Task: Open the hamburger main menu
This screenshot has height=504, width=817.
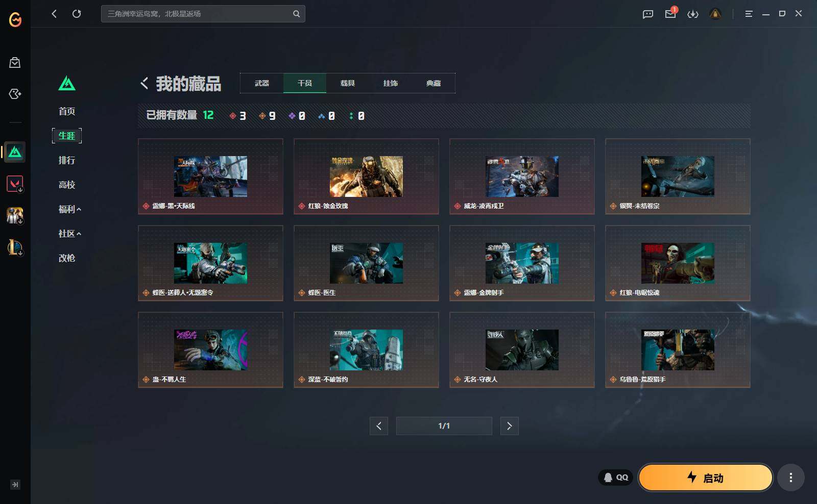Action: 749,14
